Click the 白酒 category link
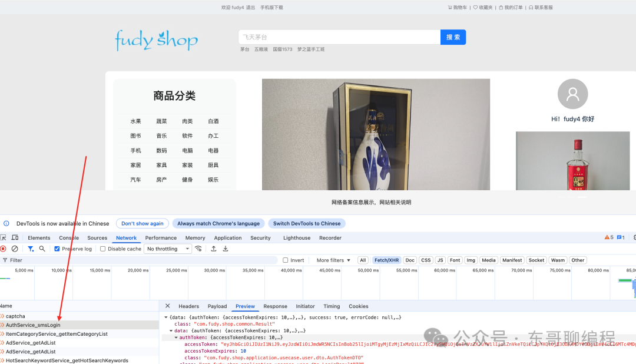The image size is (636, 364). pyautogui.click(x=213, y=121)
